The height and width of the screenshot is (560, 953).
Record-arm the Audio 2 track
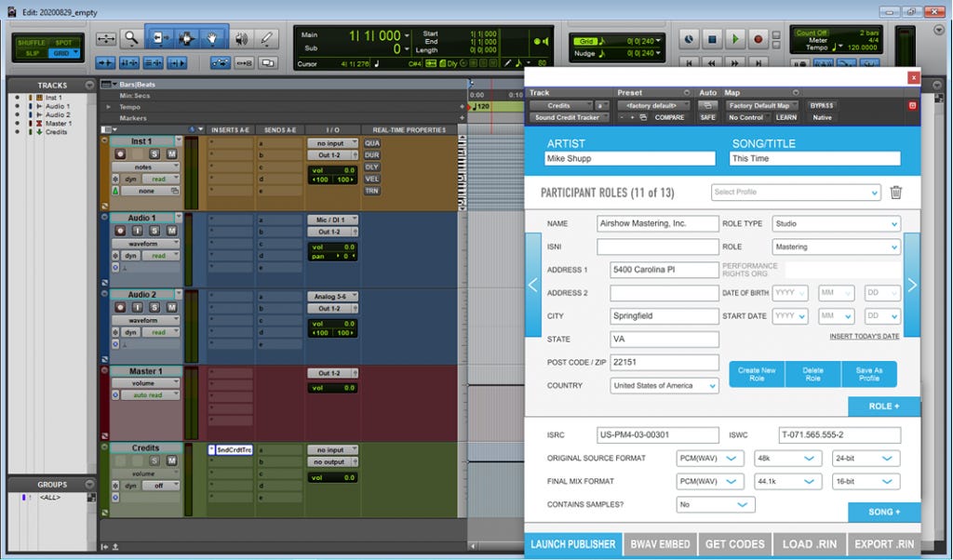120,307
